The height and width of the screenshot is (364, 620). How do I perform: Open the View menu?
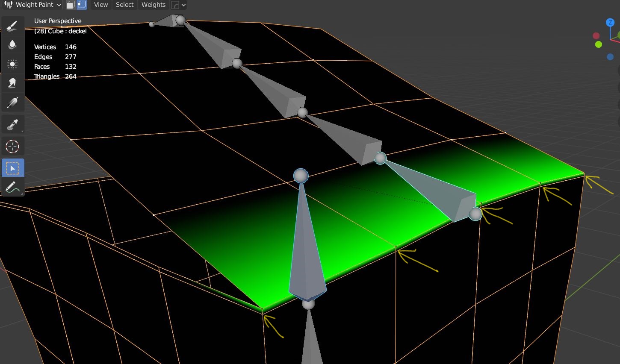click(101, 5)
